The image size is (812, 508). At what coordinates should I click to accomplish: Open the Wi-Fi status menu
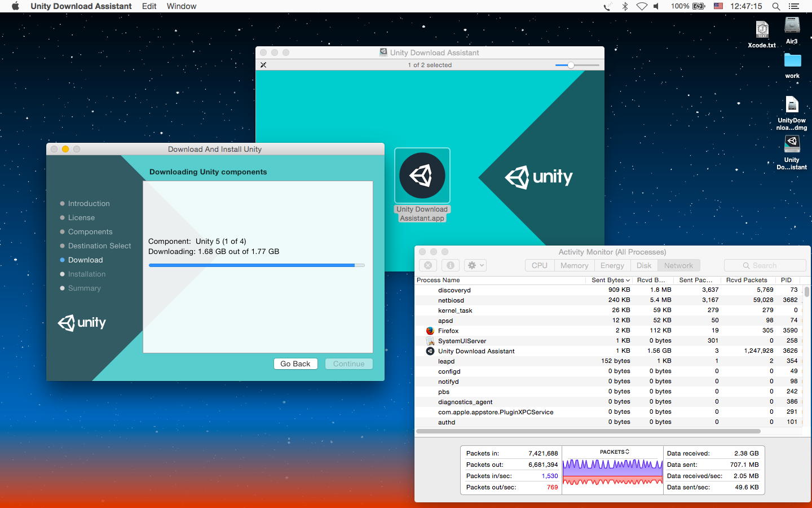tap(642, 6)
